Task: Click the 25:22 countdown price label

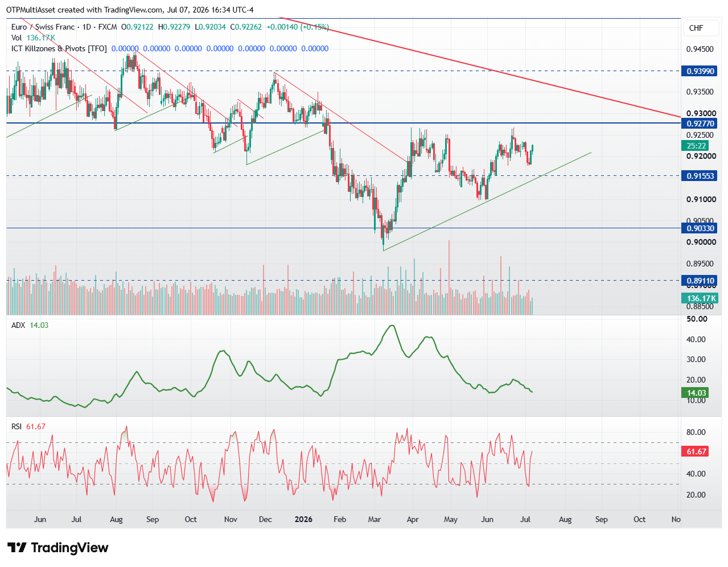Action: 696,146
